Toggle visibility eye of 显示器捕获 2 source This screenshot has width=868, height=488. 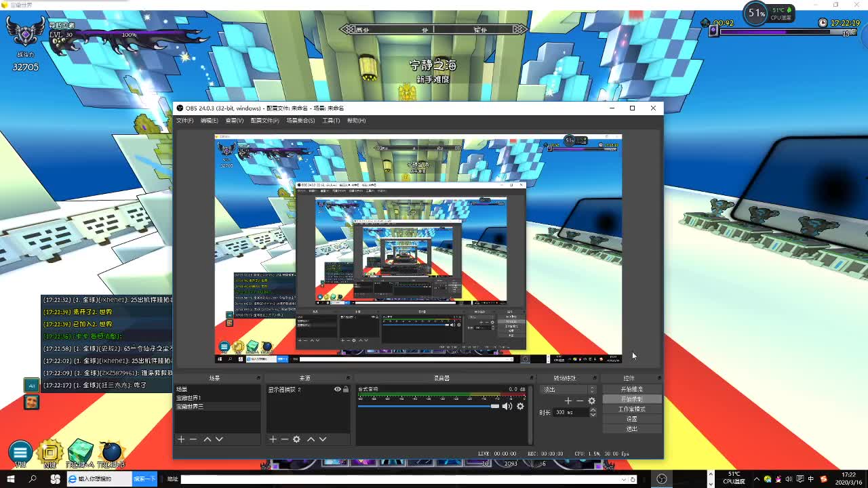pos(337,390)
